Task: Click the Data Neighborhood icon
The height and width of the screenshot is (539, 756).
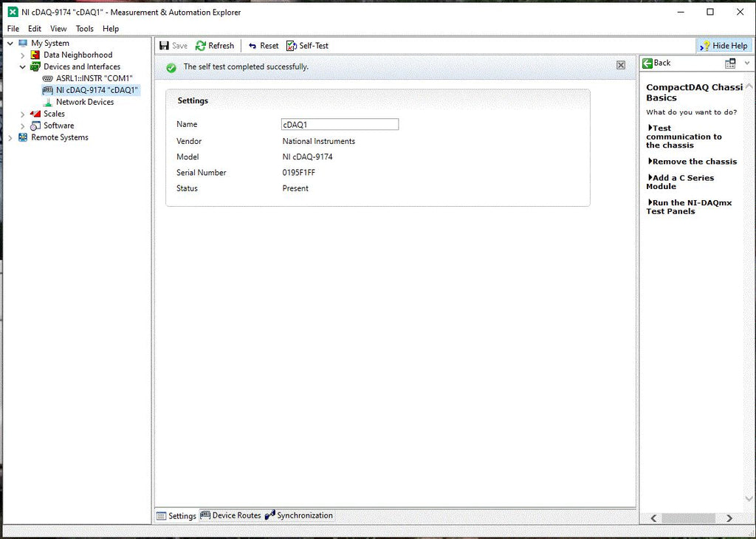Action: pos(35,55)
